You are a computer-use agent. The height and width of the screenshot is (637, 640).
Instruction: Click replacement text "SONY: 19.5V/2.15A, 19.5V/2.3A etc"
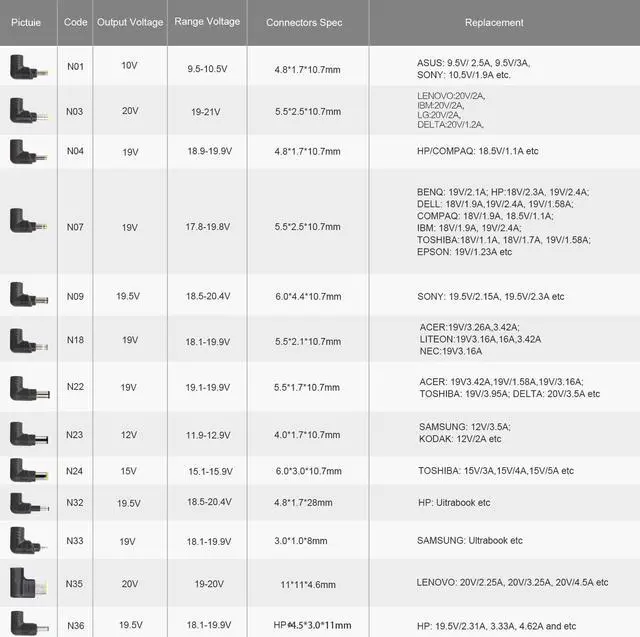pyautogui.click(x=491, y=297)
